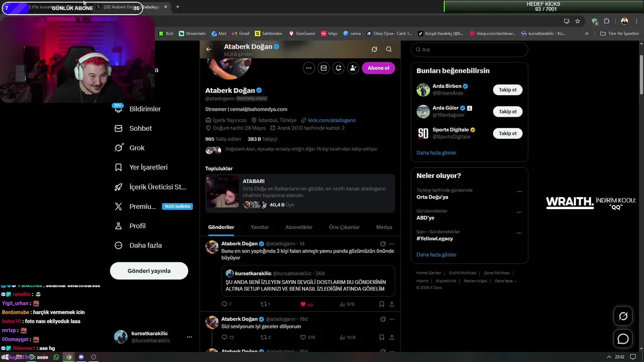This screenshot has height=362, width=644.
Task: Bookmark the yavru panda post
Action: point(382,304)
